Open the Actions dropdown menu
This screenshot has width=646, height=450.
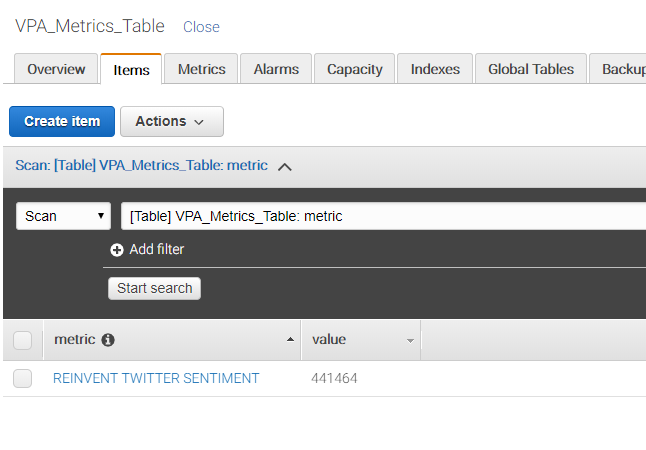[x=172, y=122]
